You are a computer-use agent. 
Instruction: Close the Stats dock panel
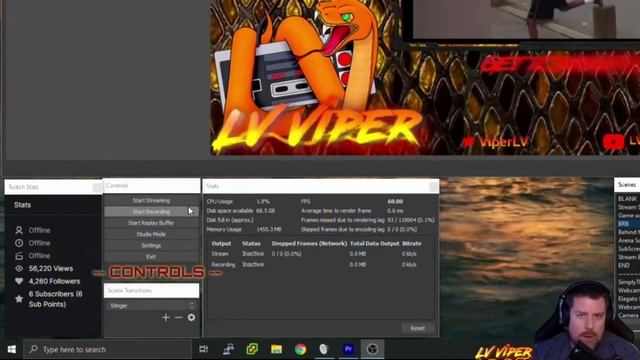click(433, 187)
